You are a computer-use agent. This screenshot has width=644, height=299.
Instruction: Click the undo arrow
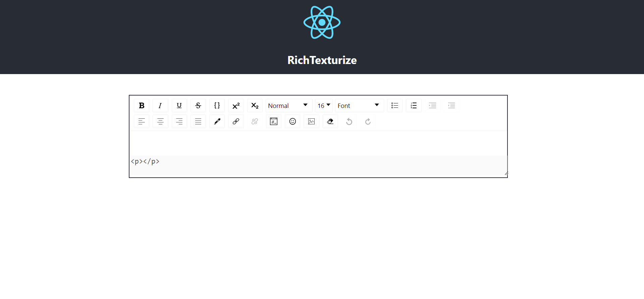coord(349,121)
